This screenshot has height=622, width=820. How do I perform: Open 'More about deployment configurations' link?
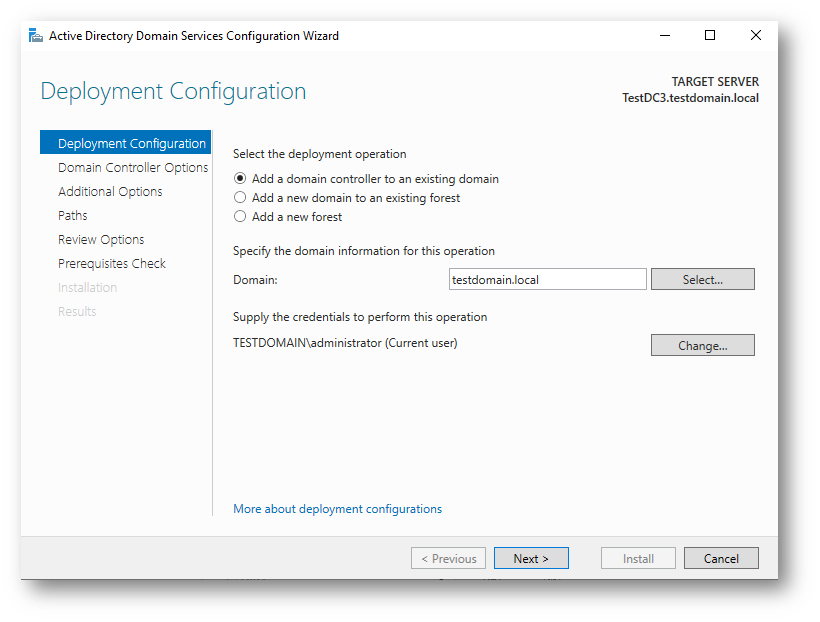tap(337, 509)
